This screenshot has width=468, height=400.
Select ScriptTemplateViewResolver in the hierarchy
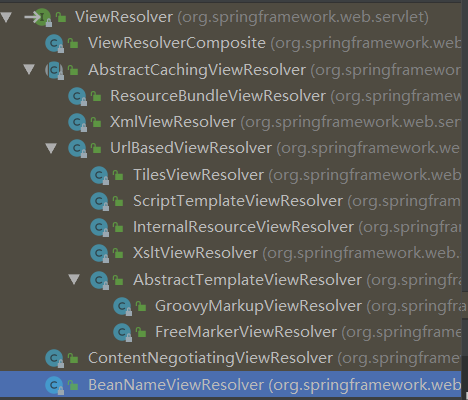[x=238, y=201]
